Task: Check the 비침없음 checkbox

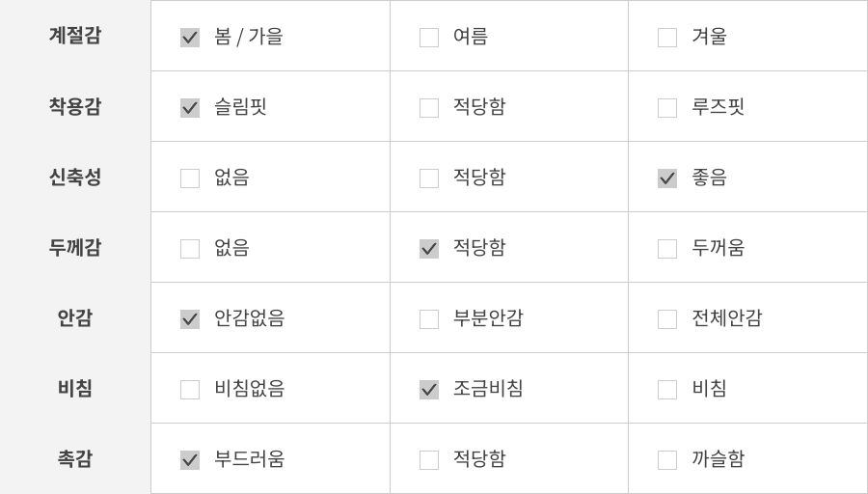Action: [x=190, y=390]
